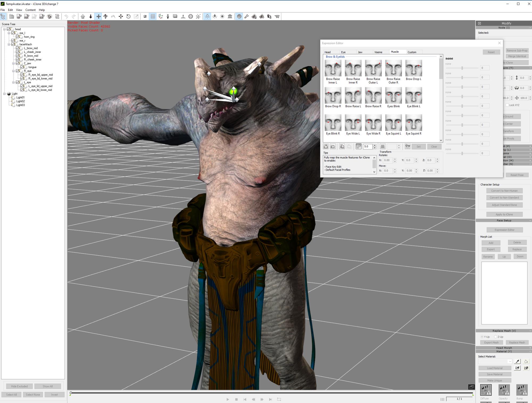
Task: Open the File menu
Action: [x=3, y=10]
